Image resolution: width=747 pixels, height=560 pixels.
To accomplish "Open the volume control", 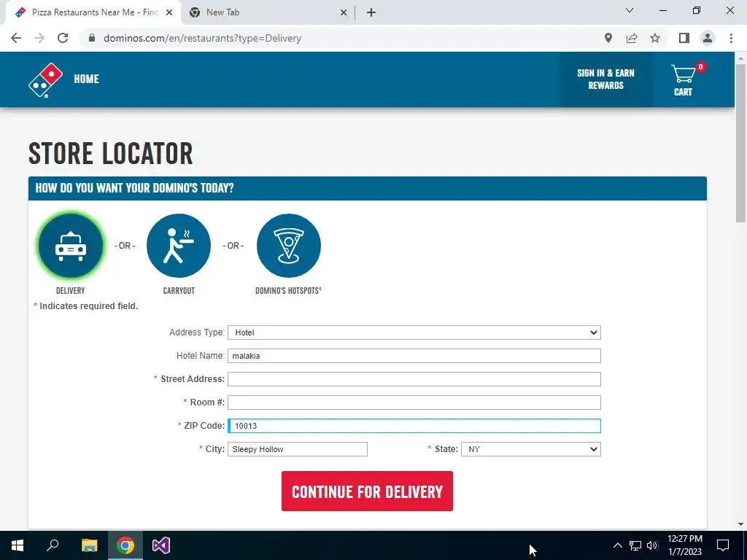I will (x=652, y=545).
